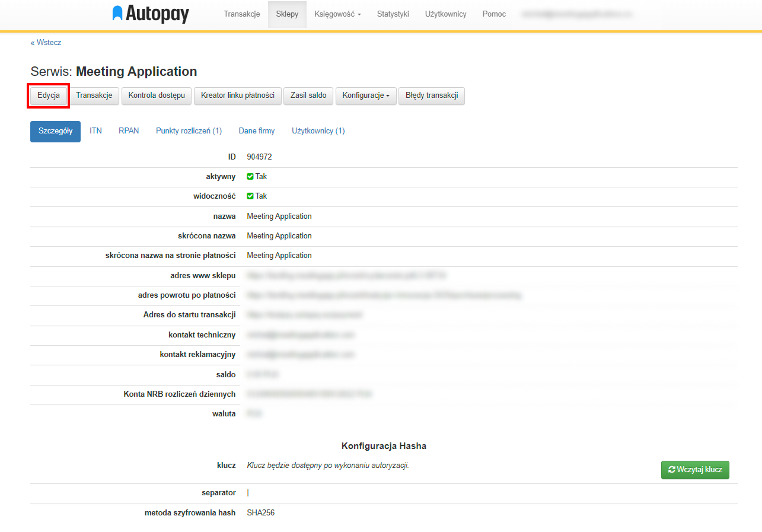Switch to the Dane firmy tab
The width and height of the screenshot is (762, 532).
pyautogui.click(x=257, y=131)
